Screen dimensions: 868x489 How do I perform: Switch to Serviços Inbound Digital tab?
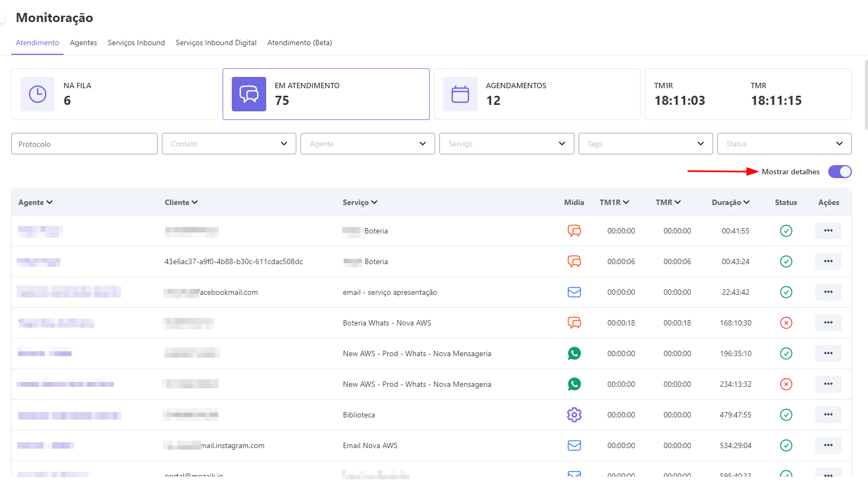click(x=216, y=42)
